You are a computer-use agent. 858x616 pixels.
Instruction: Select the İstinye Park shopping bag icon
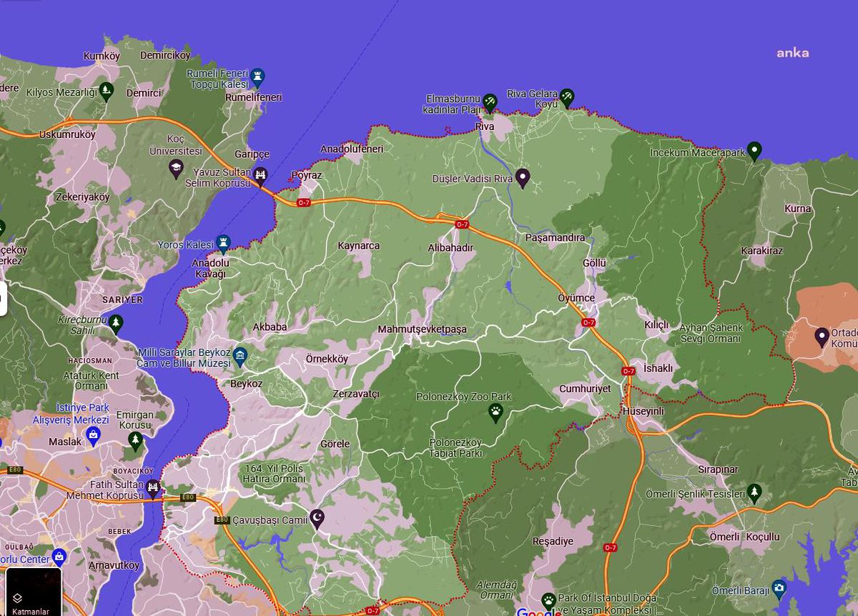[92, 433]
